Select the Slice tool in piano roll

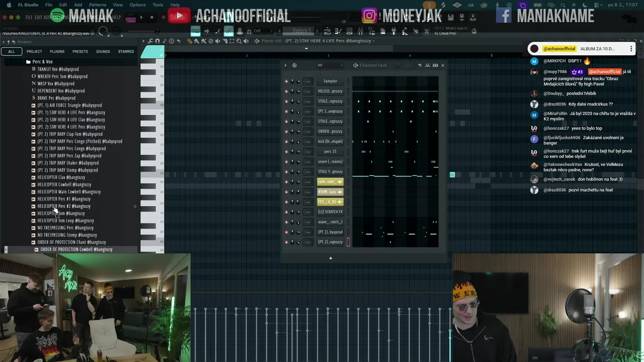225,41
